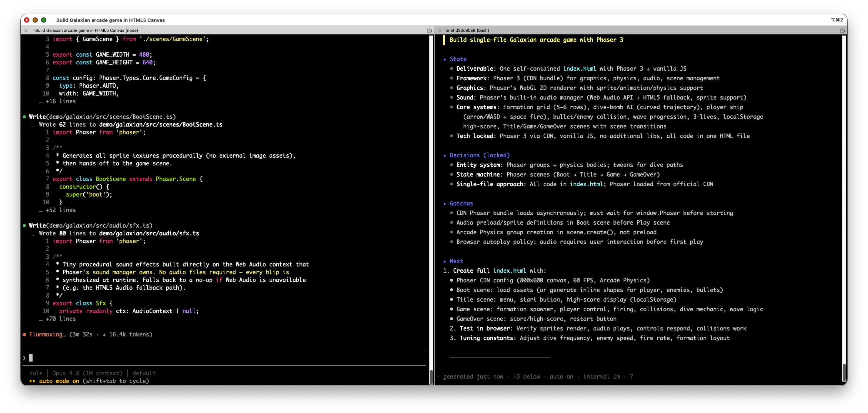
Task: Open help '?' in brief footer
Action: click(631, 376)
